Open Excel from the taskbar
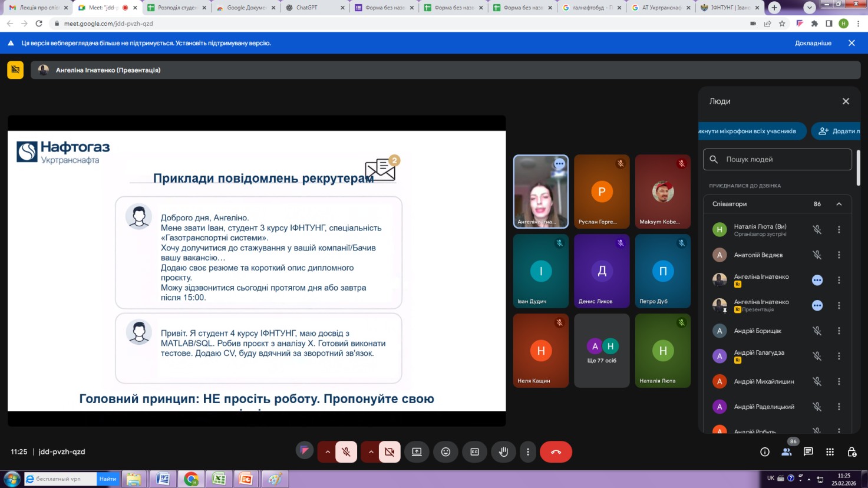Image resolution: width=868 pixels, height=488 pixels. [x=219, y=479]
